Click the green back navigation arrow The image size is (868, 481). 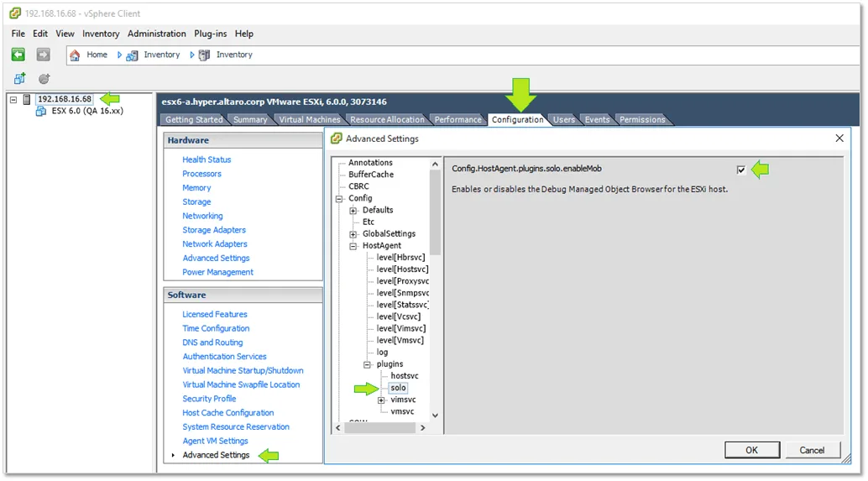pos(18,55)
